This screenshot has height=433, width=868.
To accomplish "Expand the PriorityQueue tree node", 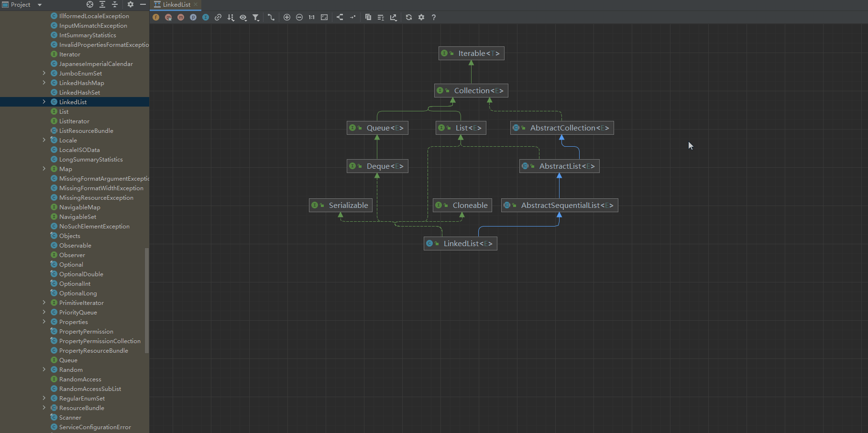I will [x=44, y=312].
